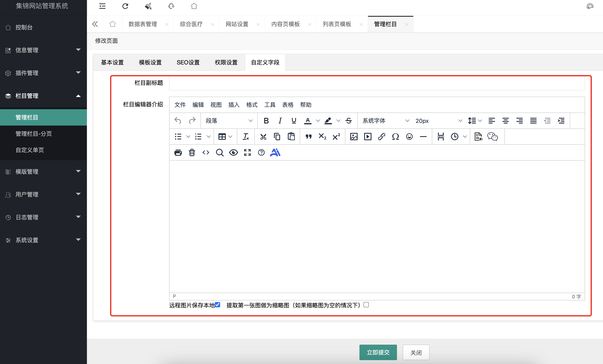
Task: Insert date and time clock icon
Action: [x=455, y=136]
